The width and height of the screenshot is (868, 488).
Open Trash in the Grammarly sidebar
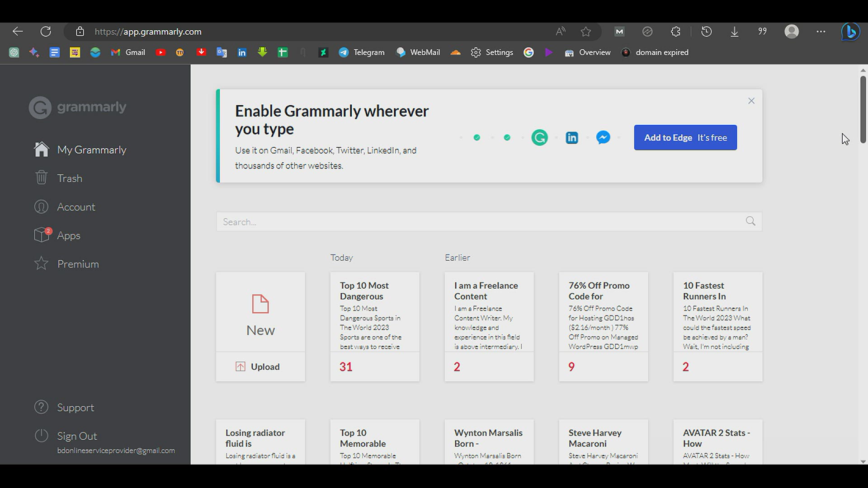[x=70, y=178]
